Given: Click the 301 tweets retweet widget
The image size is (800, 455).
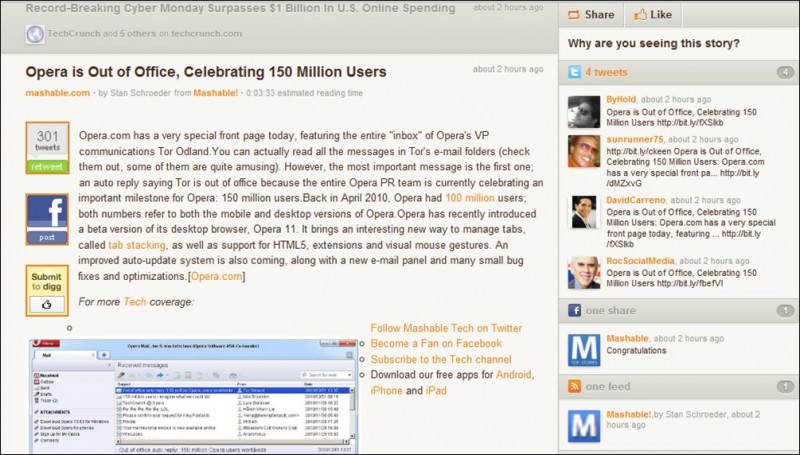Looking at the screenshot, I should [47, 148].
